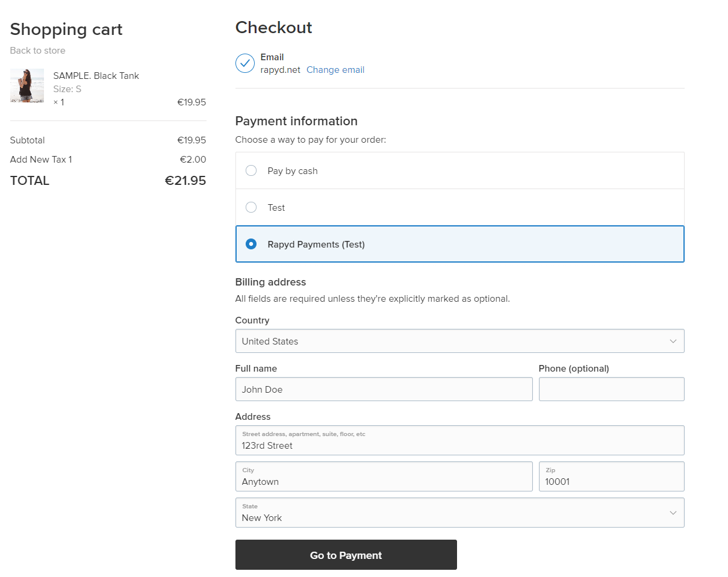Choose the Test payment option
This screenshot has height=577, width=728.
pyautogui.click(x=251, y=207)
